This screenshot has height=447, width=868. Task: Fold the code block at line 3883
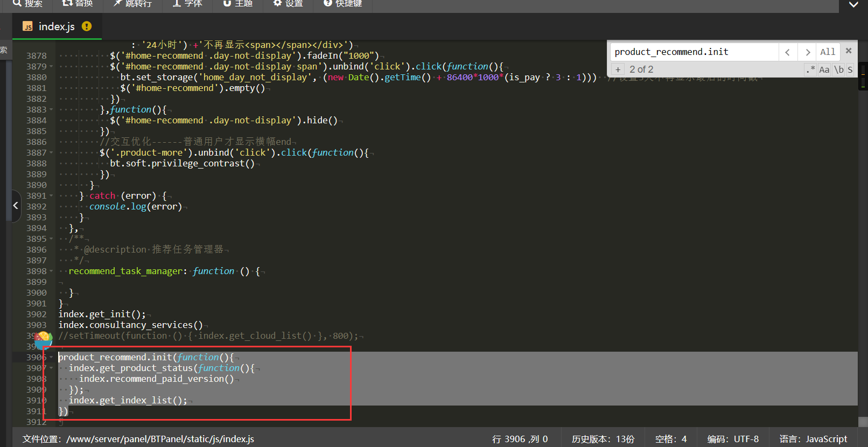tap(51, 109)
